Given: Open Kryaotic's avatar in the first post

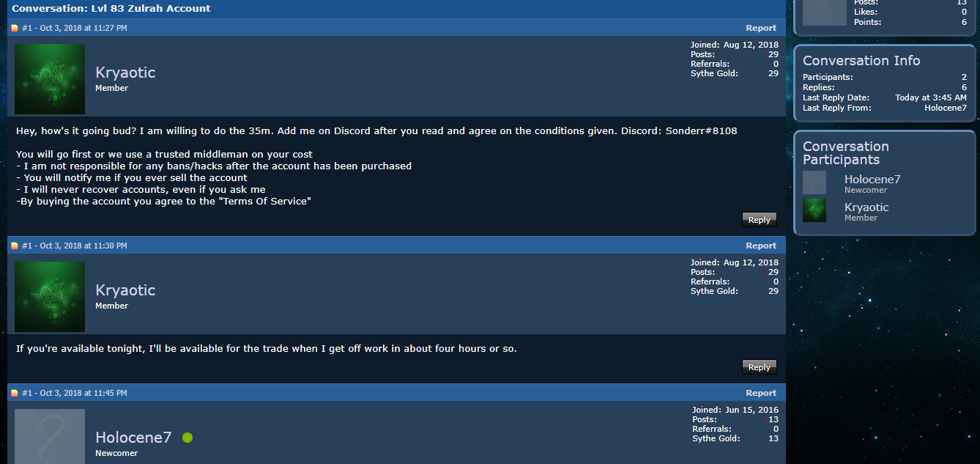Looking at the screenshot, I should pyautogui.click(x=50, y=79).
